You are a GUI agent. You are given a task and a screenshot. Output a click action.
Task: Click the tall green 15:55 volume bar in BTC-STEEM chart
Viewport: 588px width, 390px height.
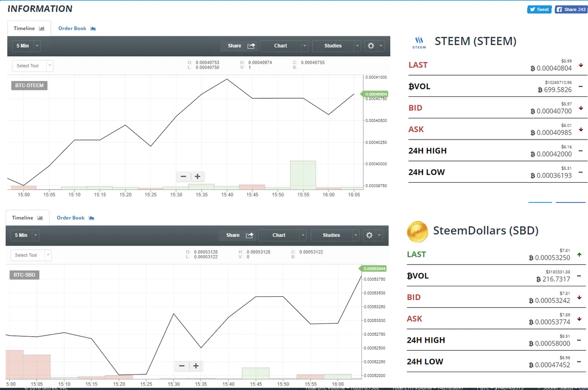click(303, 175)
